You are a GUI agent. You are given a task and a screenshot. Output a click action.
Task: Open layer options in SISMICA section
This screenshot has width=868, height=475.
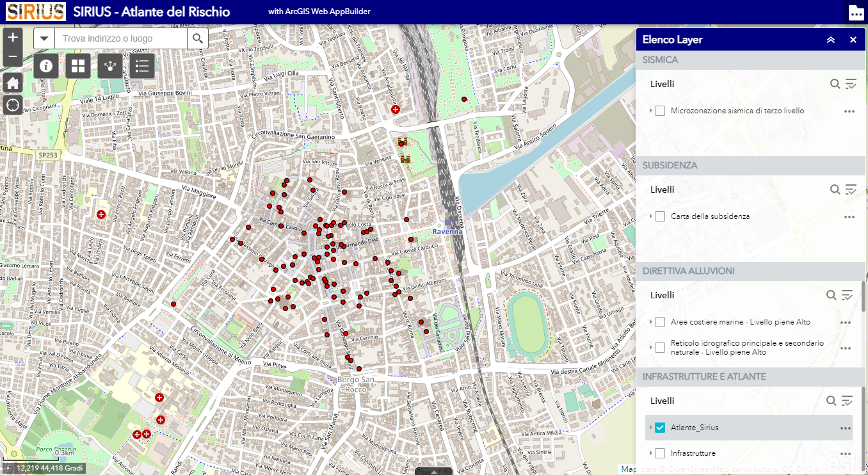click(x=851, y=84)
